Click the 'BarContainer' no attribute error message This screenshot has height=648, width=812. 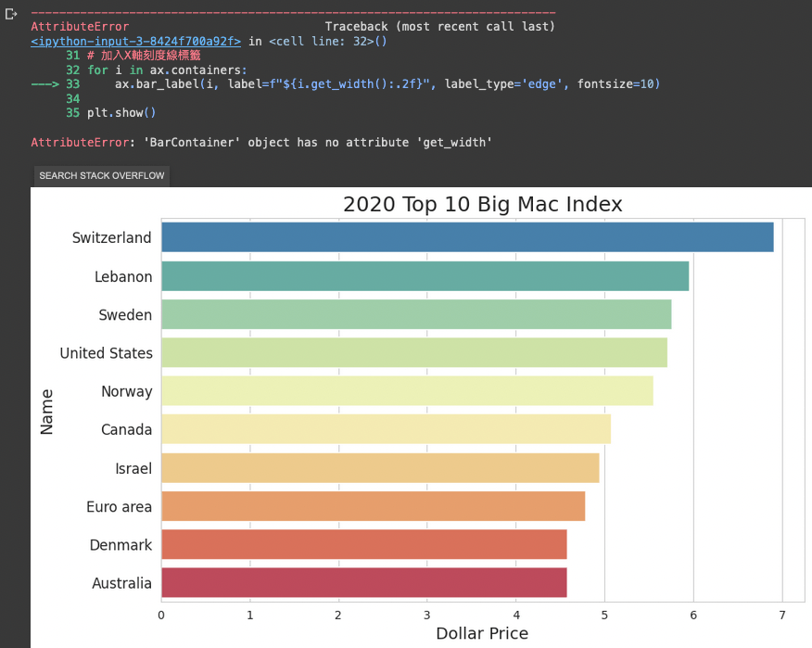(261, 143)
